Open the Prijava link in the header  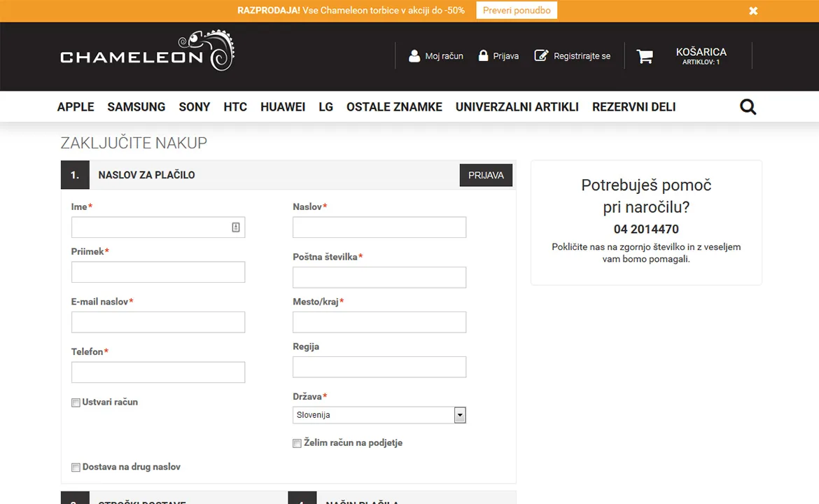(505, 56)
